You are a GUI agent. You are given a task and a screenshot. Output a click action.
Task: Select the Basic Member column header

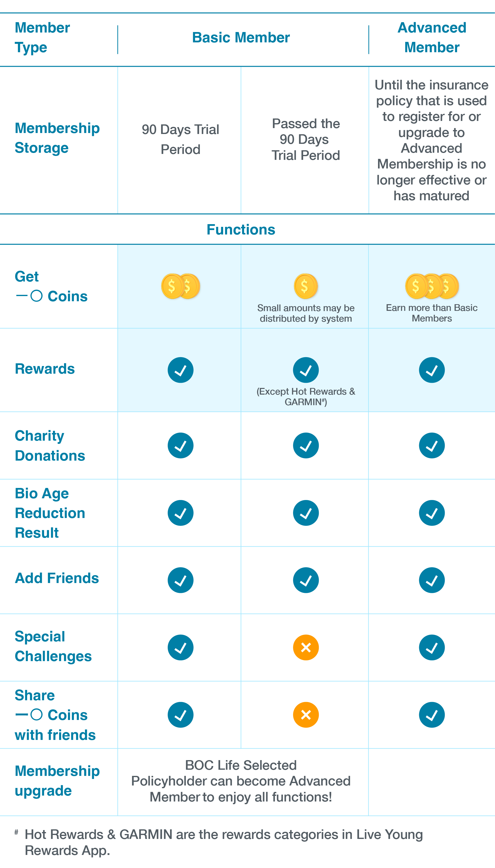click(241, 37)
